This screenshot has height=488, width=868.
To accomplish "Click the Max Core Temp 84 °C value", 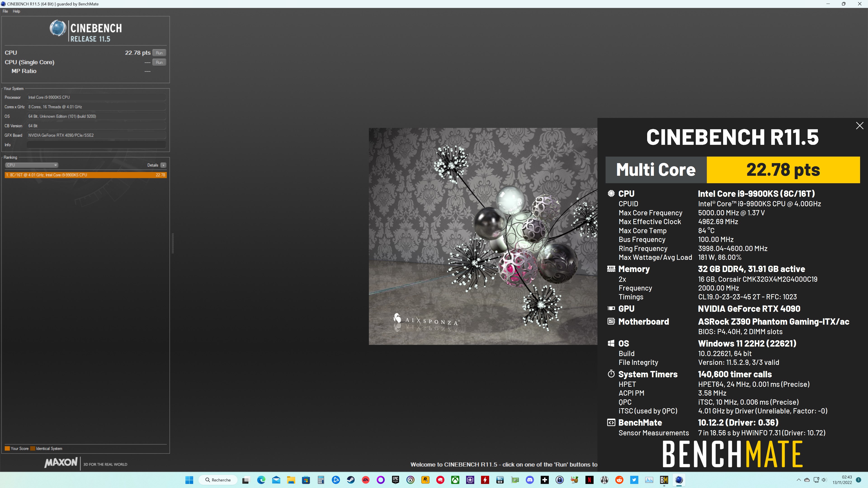I will (x=706, y=231).
